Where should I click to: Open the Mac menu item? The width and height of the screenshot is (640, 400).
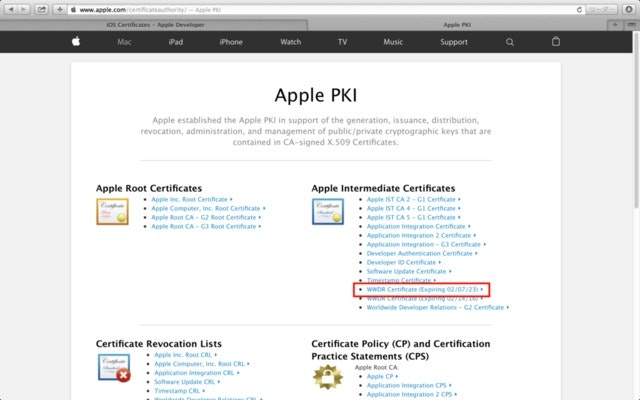point(124,42)
